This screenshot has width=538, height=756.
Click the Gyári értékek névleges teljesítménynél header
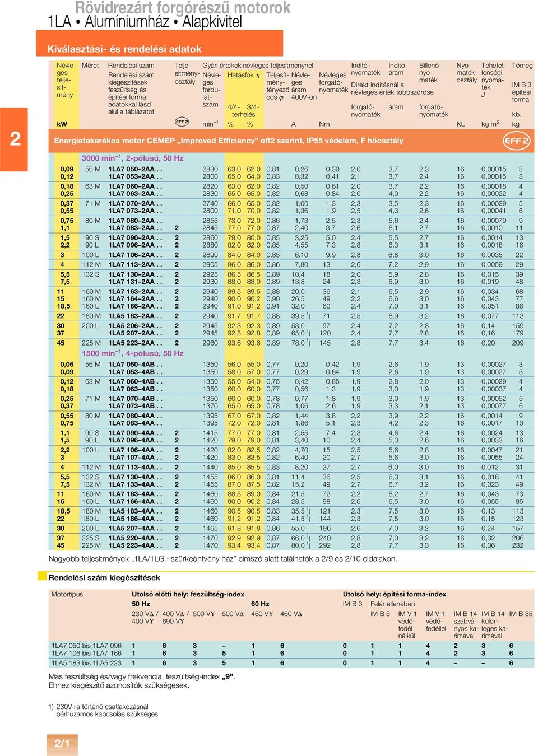point(258,66)
